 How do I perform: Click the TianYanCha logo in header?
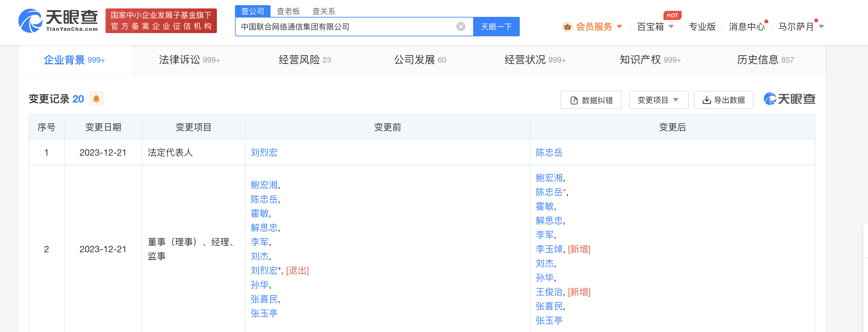(58, 20)
